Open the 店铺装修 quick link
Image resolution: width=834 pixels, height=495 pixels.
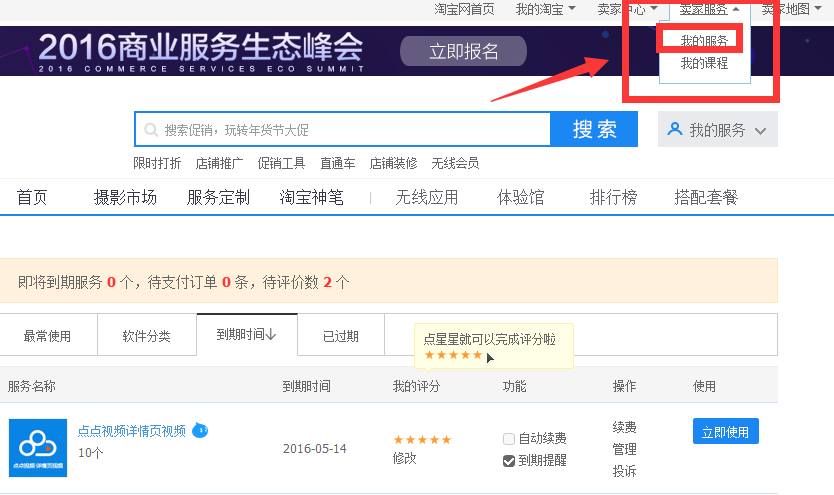pyautogui.click(x=393, y=163)
